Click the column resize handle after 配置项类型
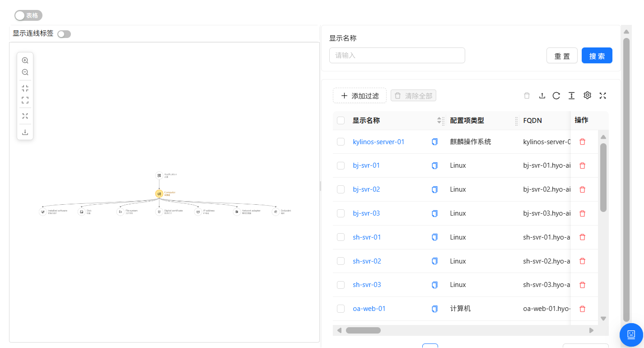The width and height of the screenshot is (644, 348). click(517, 121)
